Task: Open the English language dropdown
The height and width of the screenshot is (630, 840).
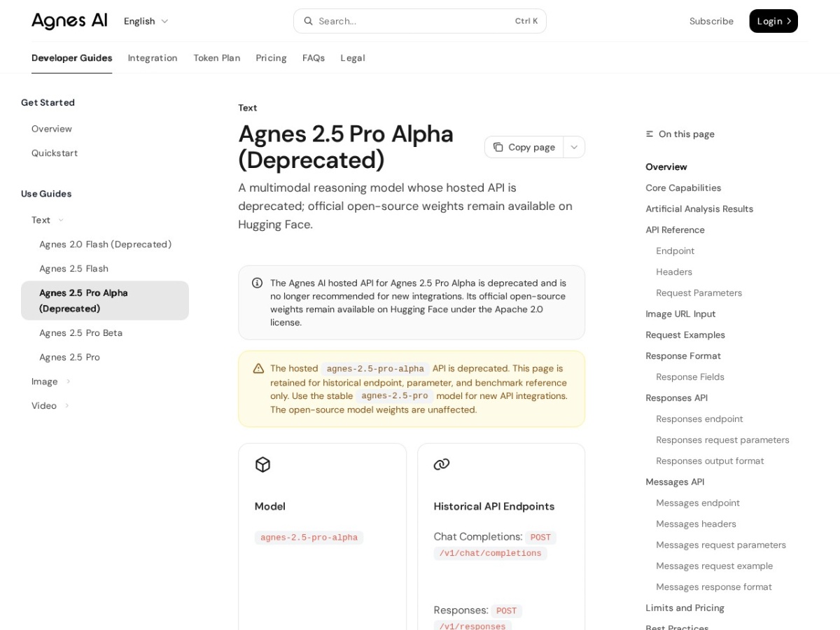Action: [146, 21]
